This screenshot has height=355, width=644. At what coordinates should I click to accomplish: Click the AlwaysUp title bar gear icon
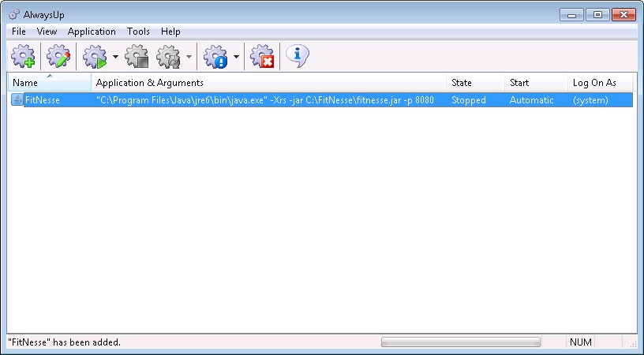(x=14, y=15)
